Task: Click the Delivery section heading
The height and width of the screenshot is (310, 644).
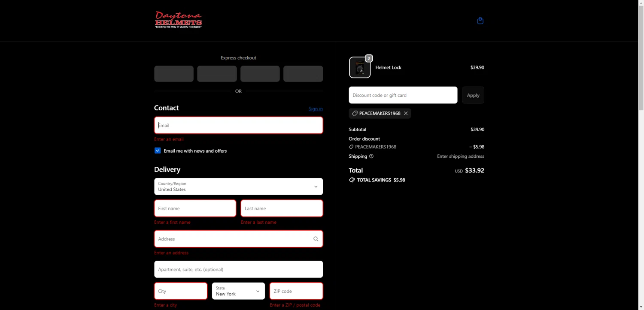Action: click(x=167, y=169)
